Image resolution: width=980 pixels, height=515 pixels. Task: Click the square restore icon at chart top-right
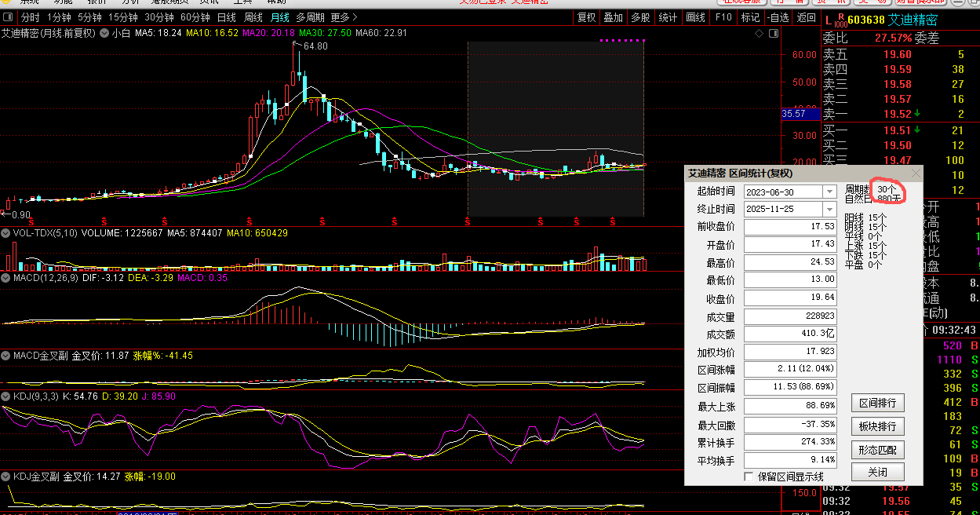click(774, 34)
